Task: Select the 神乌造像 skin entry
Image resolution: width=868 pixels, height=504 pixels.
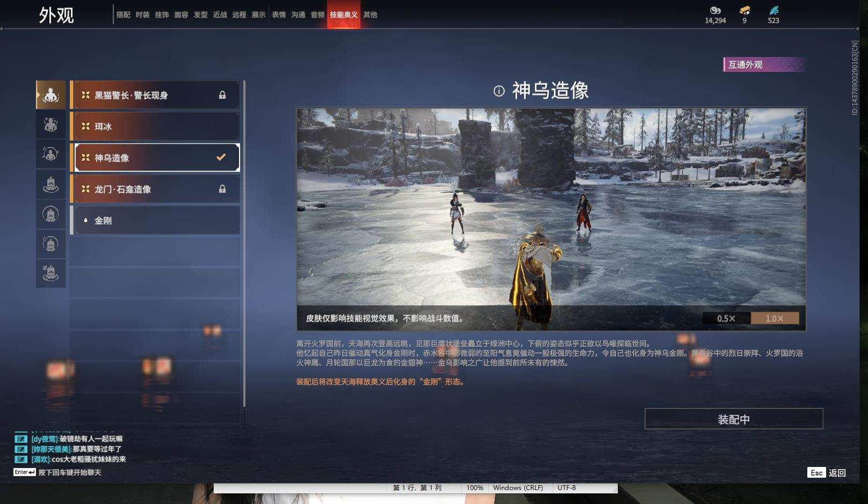Action: pyautogui.click(x=155, y=157)
